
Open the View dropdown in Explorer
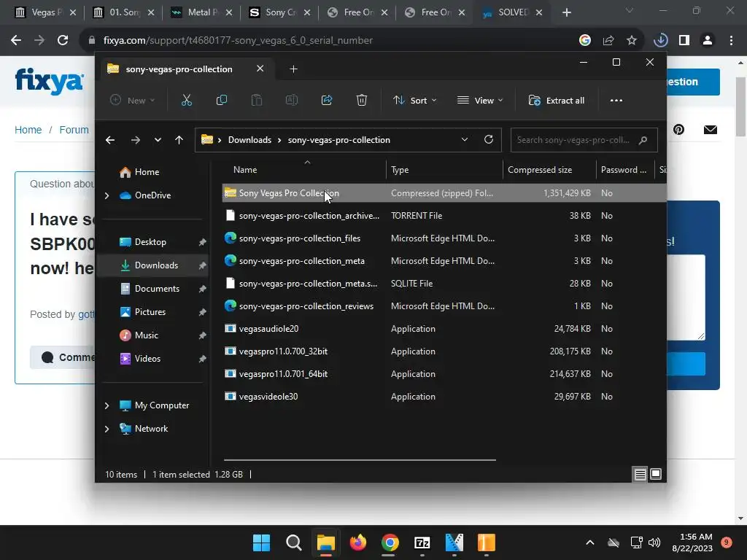(x=480, y=101)
